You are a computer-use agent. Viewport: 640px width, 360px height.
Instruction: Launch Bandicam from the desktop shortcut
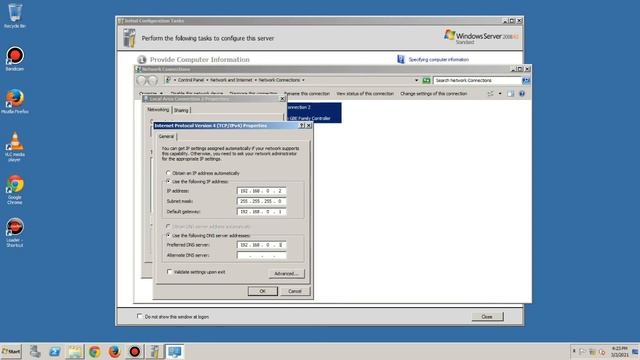point(15,59)
